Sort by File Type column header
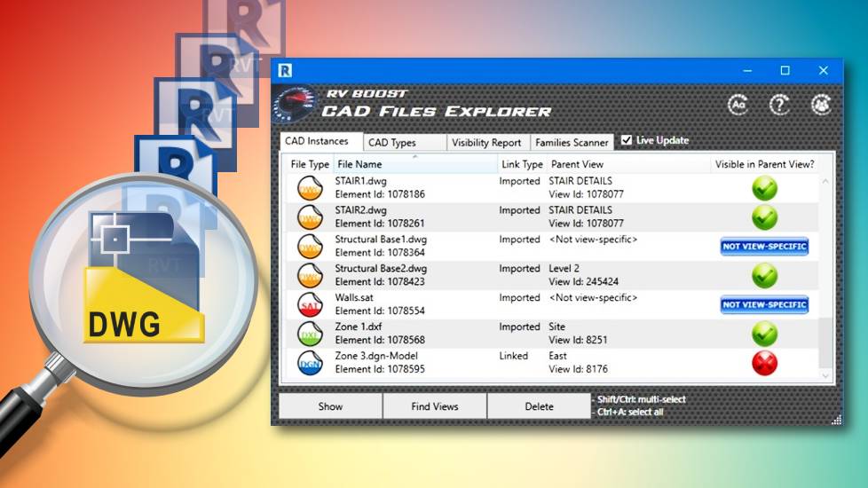This screenshot has width=868, height=488. click(x=310, y=164)
